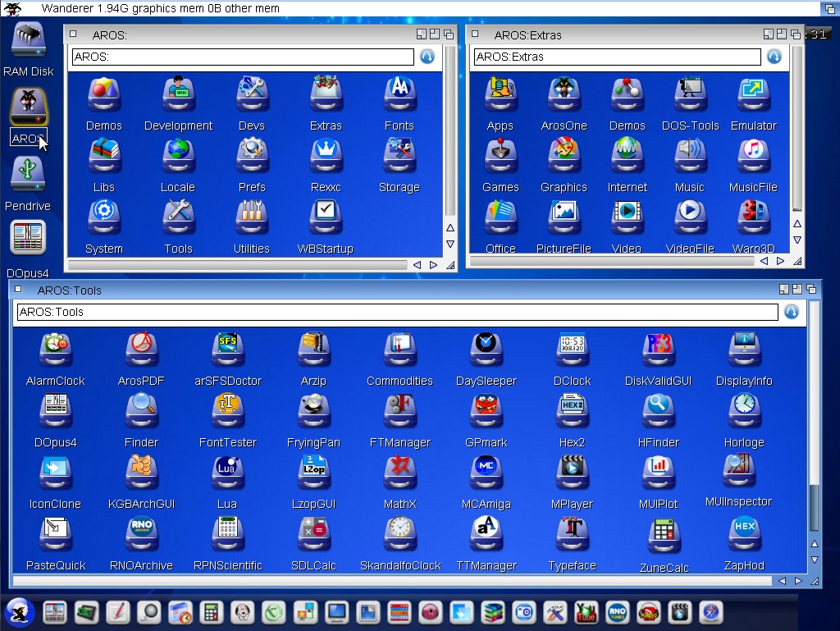Click the right scroll arrow in AROS:Tools
This screenshot has width=840, height=631.
coord(797,581)
